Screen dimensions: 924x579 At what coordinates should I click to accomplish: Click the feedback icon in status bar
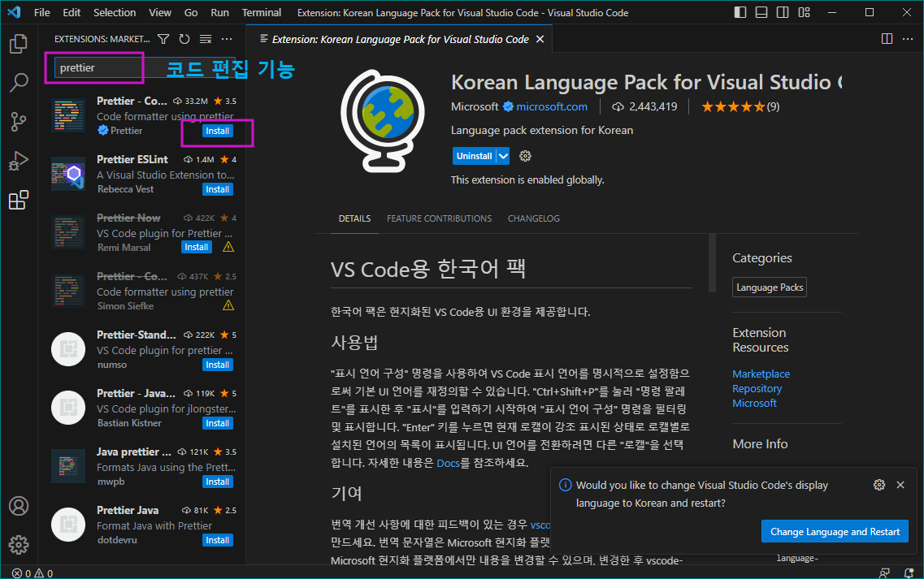884,573
